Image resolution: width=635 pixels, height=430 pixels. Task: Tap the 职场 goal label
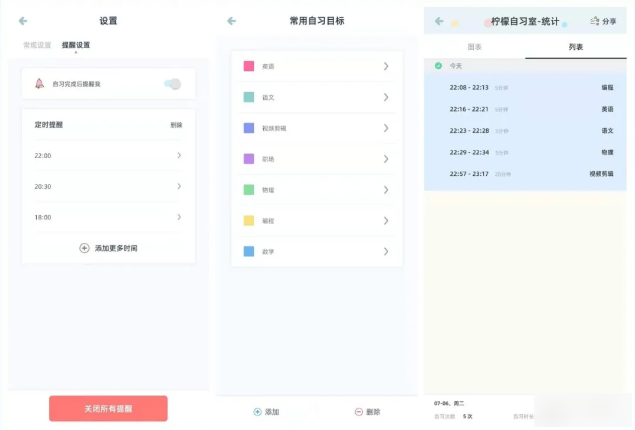point(268,159)
